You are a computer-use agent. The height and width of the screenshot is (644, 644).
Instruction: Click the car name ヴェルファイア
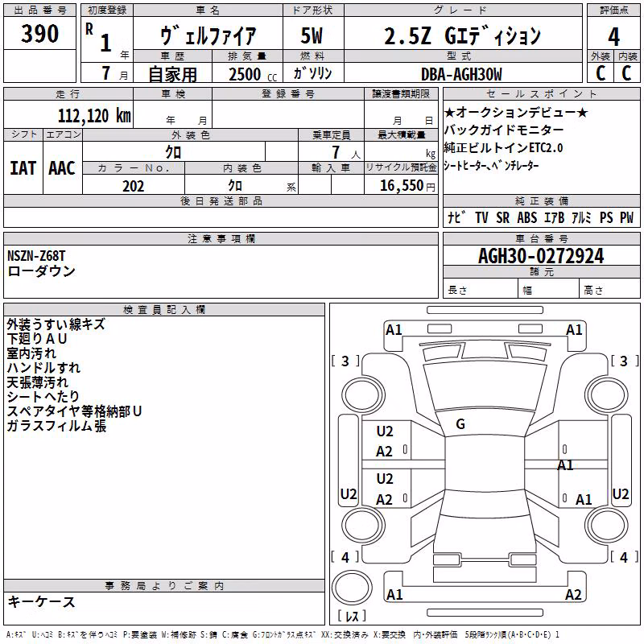click(x=208, y=35)
